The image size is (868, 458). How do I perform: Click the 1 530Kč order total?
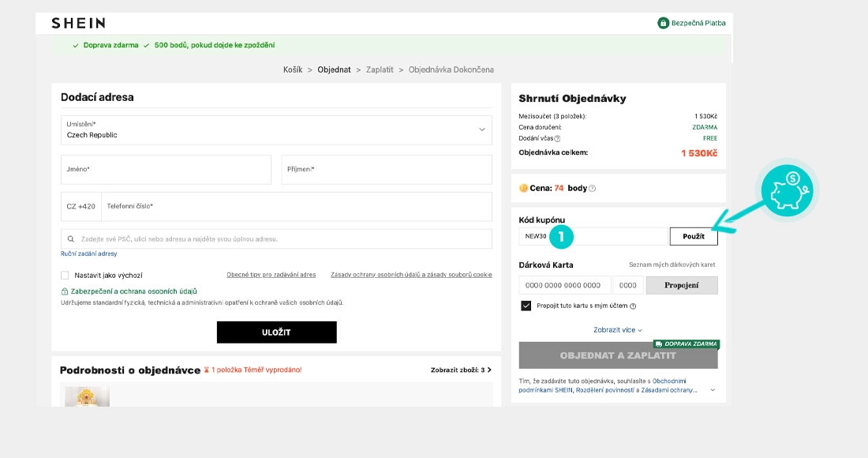pos(699,153)
